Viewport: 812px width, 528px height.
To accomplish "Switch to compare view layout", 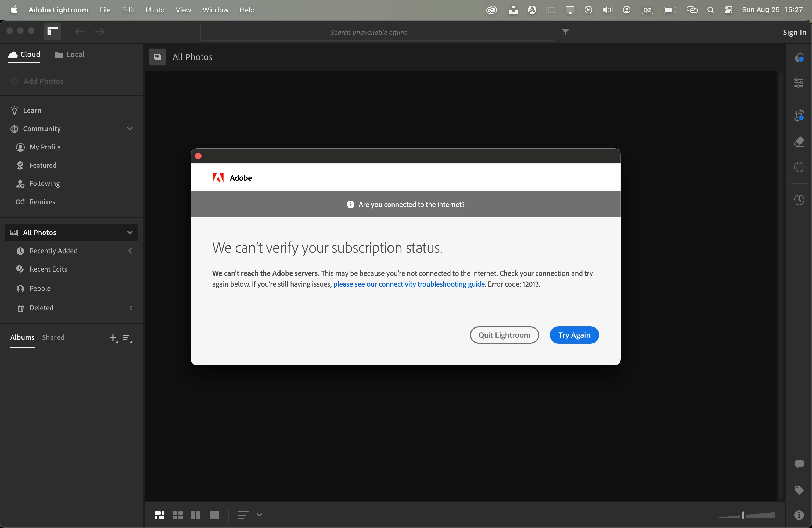I will (196, 515).
